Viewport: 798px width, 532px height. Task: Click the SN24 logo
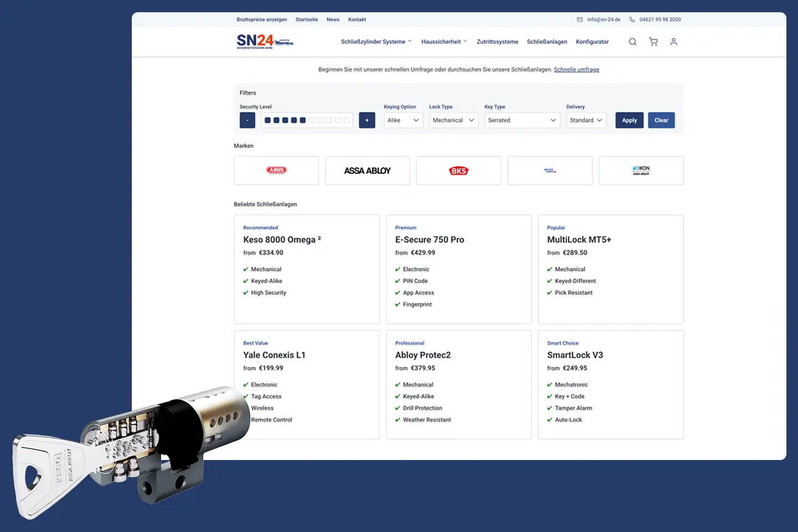(265, 41)
